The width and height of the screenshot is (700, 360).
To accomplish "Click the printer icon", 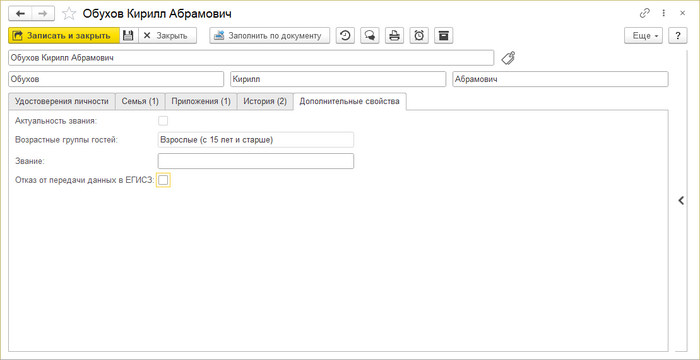I will click(394, 36).
